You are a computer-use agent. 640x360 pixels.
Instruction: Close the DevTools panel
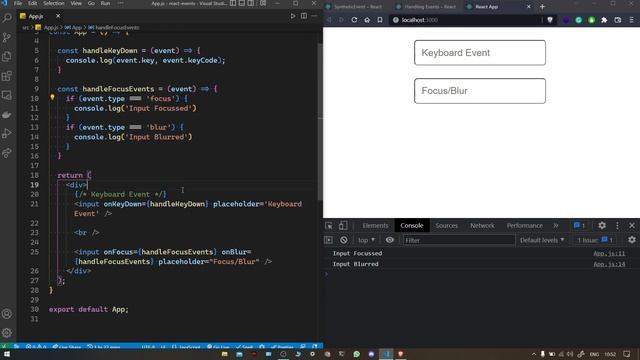tap(632, 225)
